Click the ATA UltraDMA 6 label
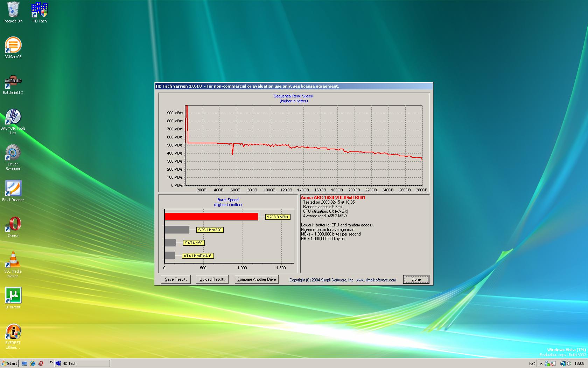Image resolution: width=588 pixels, height=368 pixels. click(197, 256)
